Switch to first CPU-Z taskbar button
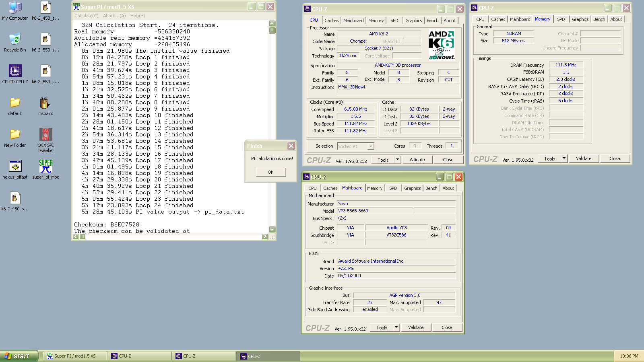The width and height of the screenshot is (644, 362). (140, 356)
